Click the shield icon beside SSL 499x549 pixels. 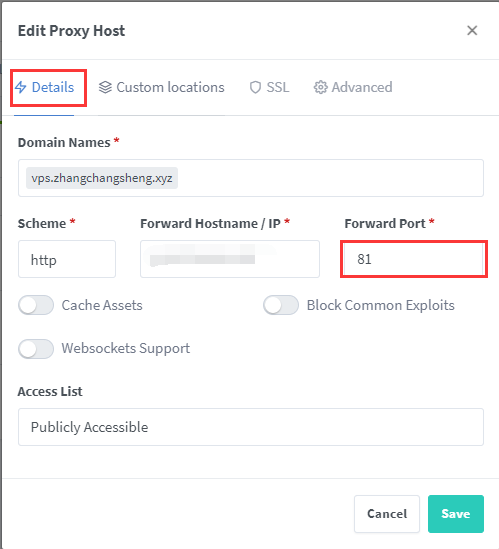click(255, 88)
